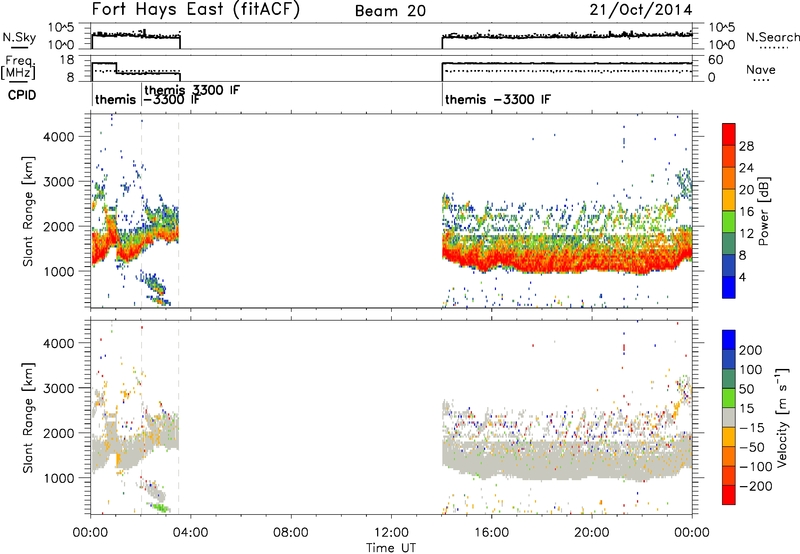Pick the gray -15 to 15 Velocity swatch
800x554 pixels.
coord(729,417)
